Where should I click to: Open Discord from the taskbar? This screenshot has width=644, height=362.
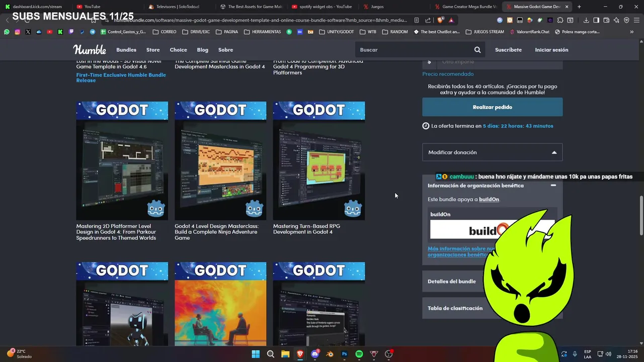click(x=315, y=354)
